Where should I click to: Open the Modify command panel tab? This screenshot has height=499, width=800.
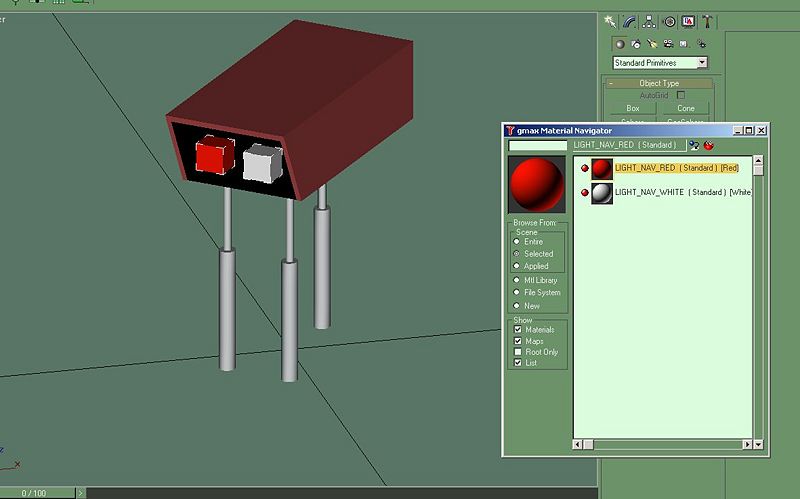pos(629,21)
